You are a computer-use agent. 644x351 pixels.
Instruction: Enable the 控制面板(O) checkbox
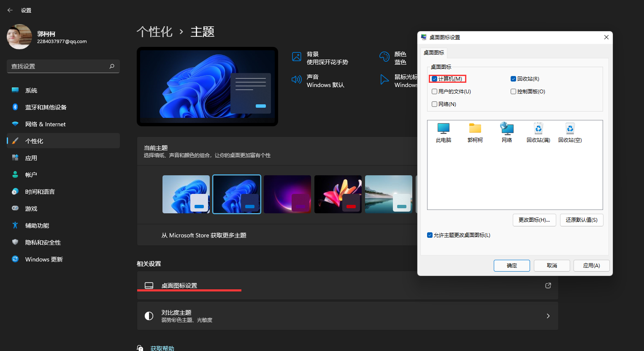(x=513, y=91)
